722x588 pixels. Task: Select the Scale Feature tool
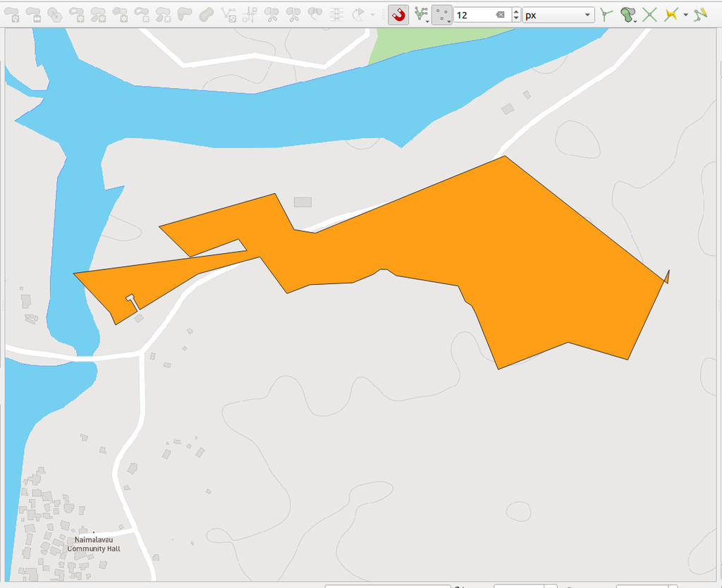[x=33, y=15]
